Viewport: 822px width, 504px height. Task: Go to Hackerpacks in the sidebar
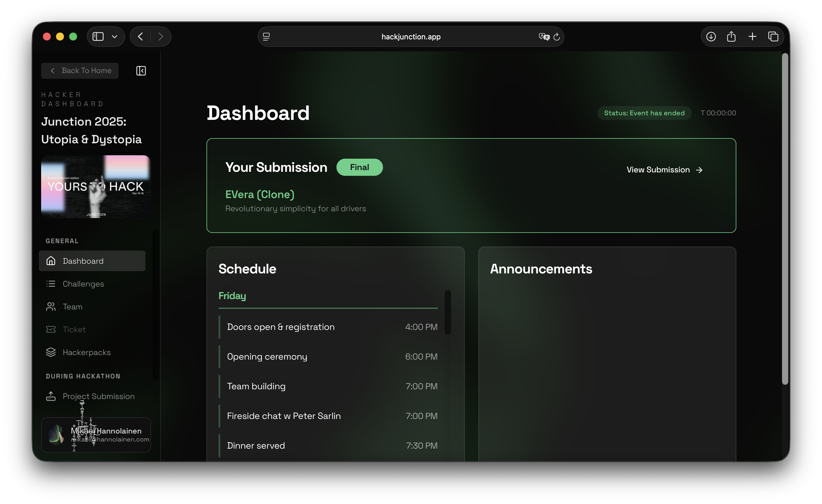[87, 352]
